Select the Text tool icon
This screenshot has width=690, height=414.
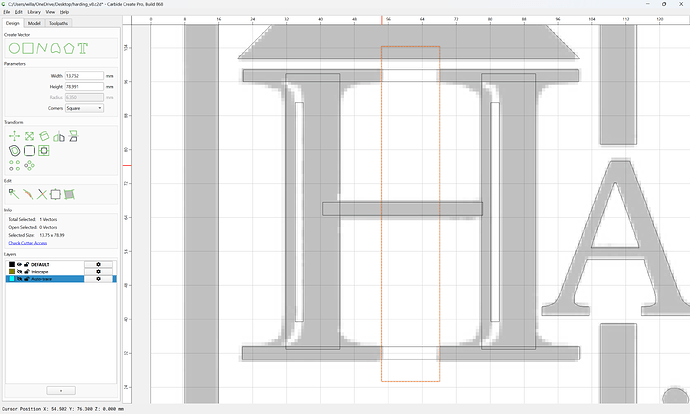click(83, 48)
